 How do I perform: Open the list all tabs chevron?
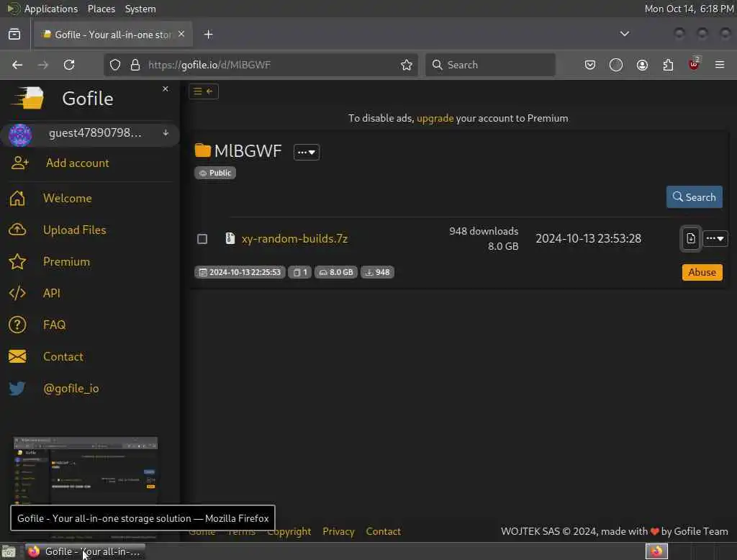[x=625, y=34]
